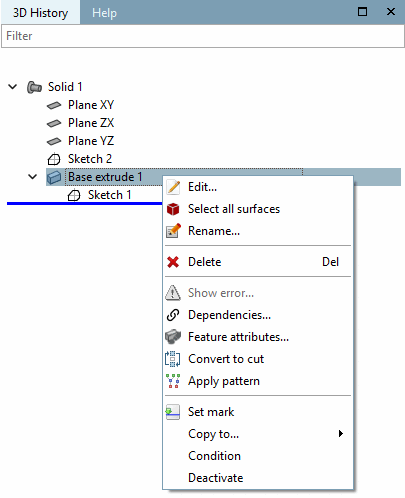
Task: Click the Convert to cut icon
Action: (173, 359)
